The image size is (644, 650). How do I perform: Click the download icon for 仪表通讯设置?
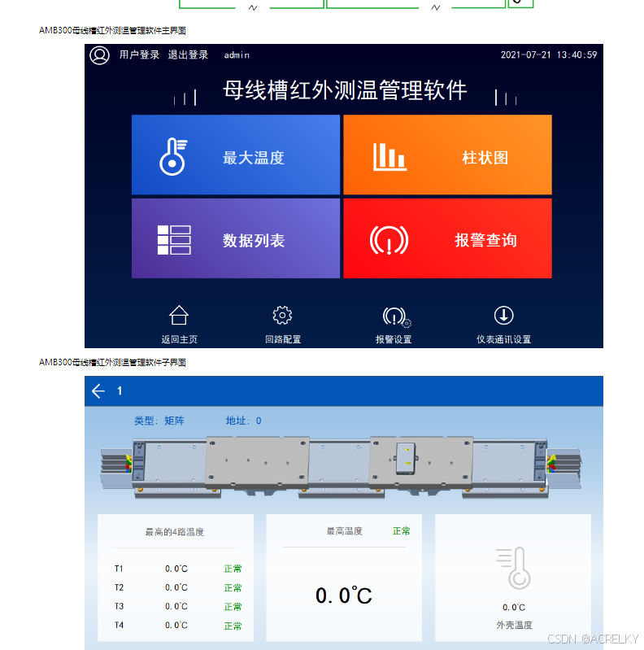(503, 316)
